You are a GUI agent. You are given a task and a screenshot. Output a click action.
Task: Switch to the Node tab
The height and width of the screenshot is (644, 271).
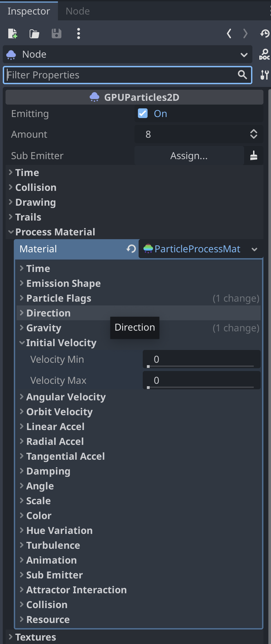click(77, 11)
